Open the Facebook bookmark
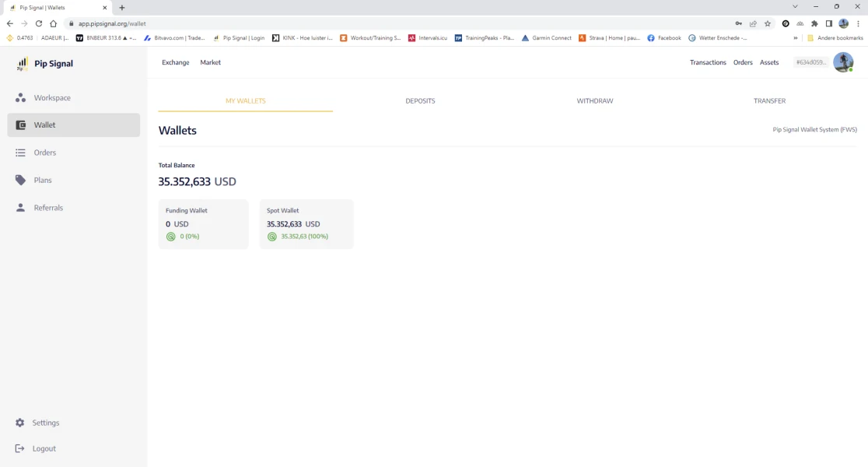The image size is (868, 467). click(x=664, y=38)
